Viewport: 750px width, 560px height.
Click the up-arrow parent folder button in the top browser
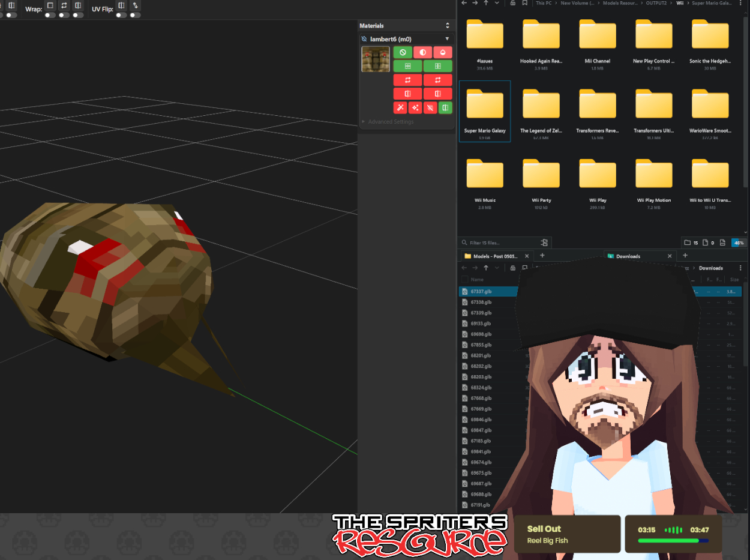[486, 3]
